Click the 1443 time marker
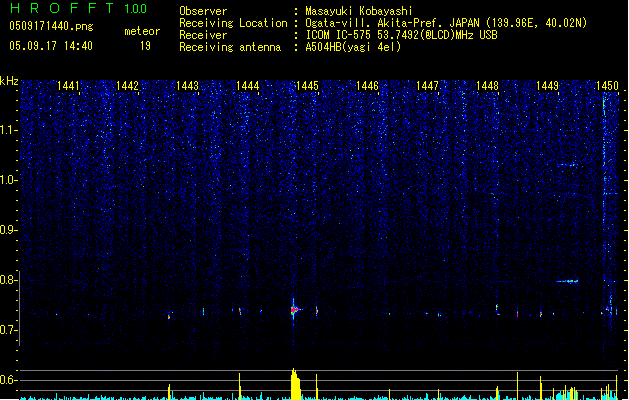629x400 pixels. tap(187, 86)
